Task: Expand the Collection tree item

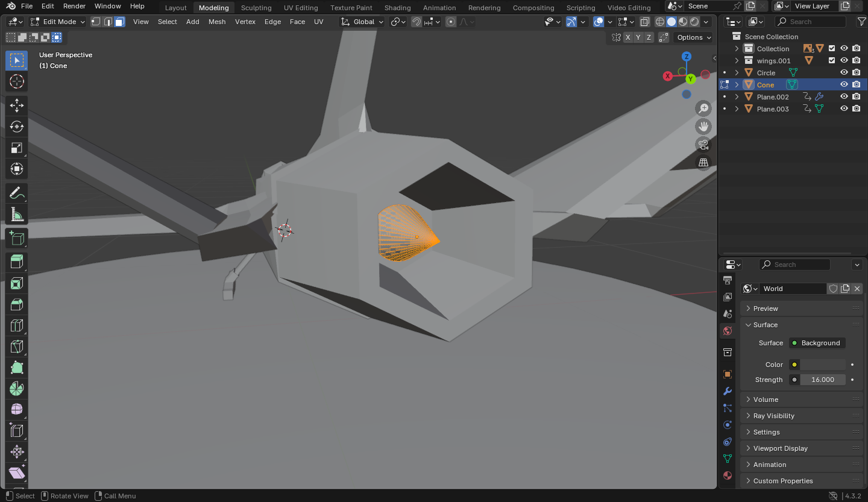Action: click(x=737, y=49)
